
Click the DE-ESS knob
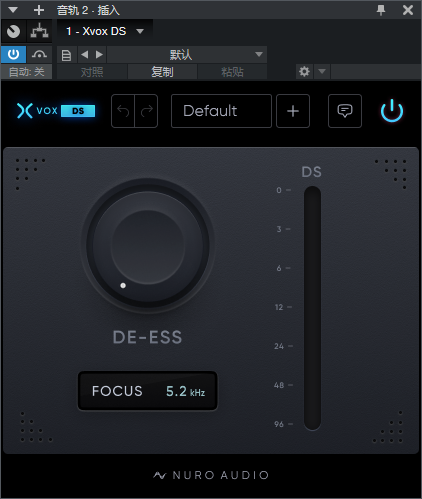(x=148, y=246)
